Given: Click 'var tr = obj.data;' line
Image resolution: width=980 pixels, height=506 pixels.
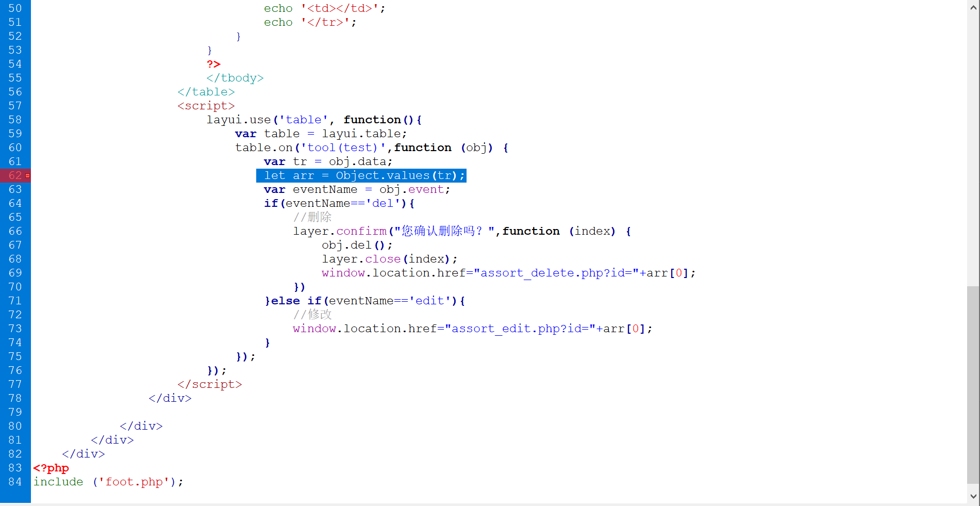Looking at the screenshot, I should (x=328, y=161).
